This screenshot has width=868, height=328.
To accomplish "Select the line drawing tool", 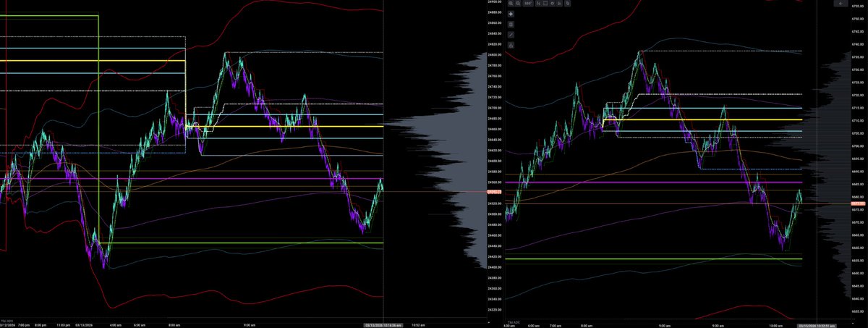I will (511, 35).
